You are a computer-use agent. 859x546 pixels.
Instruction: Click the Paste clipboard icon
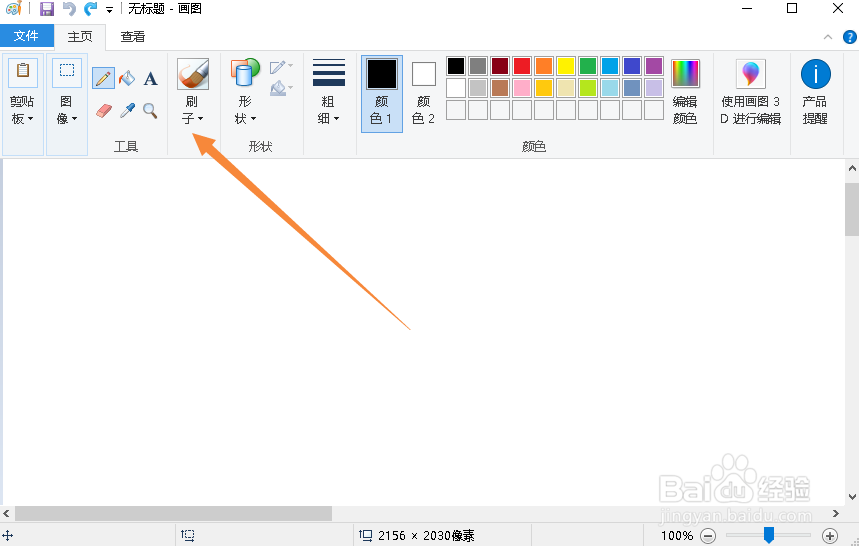23,73
